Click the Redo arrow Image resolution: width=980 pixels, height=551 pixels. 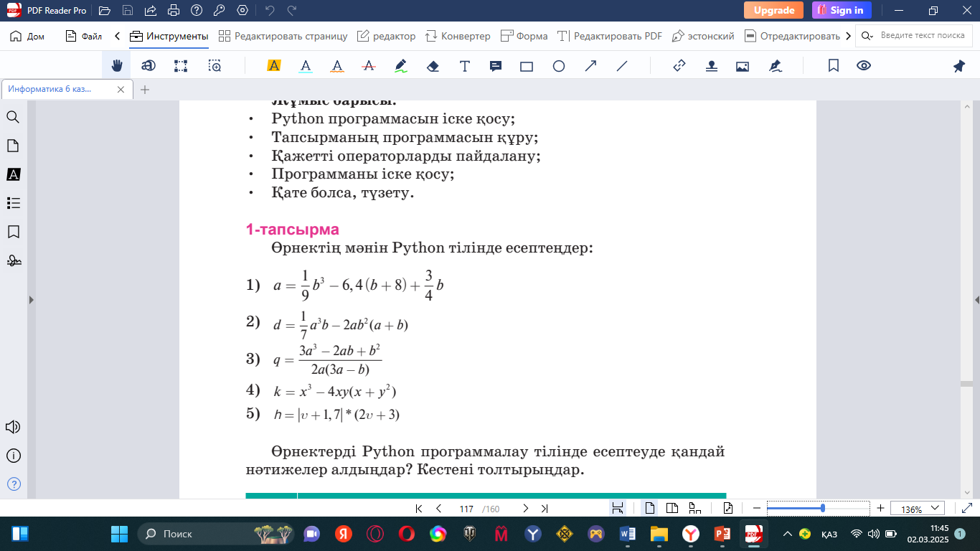(x=291, y=11)
